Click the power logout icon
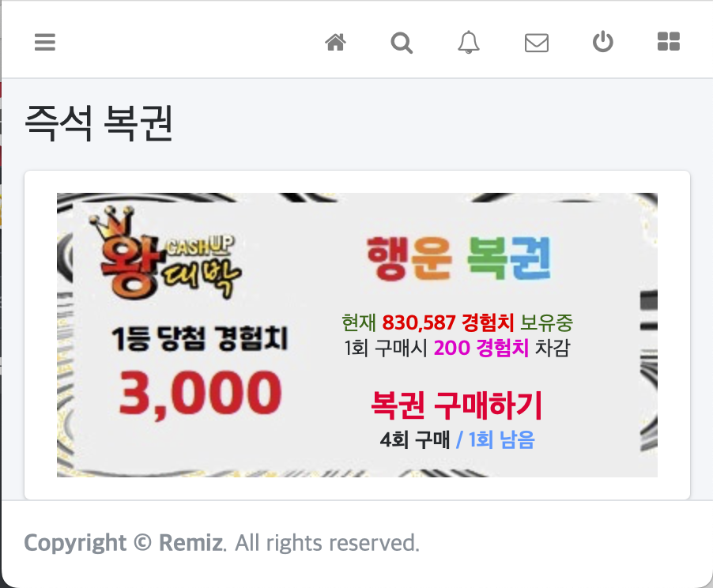Image resolution: width=713 pixels, height=588 pixels. [x=603, y=42]
